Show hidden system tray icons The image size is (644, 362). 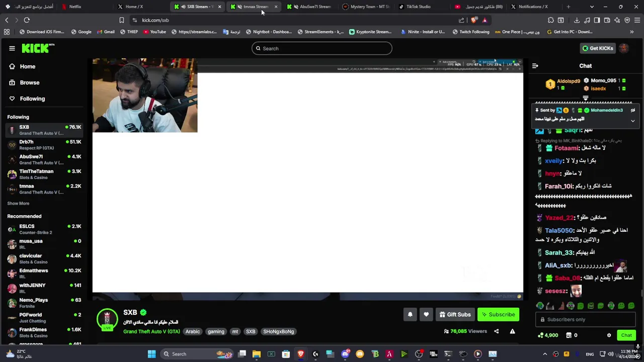545,354
